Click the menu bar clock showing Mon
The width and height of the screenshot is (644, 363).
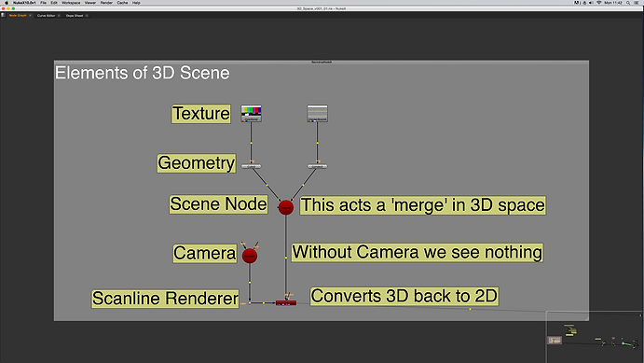(613, 3)
